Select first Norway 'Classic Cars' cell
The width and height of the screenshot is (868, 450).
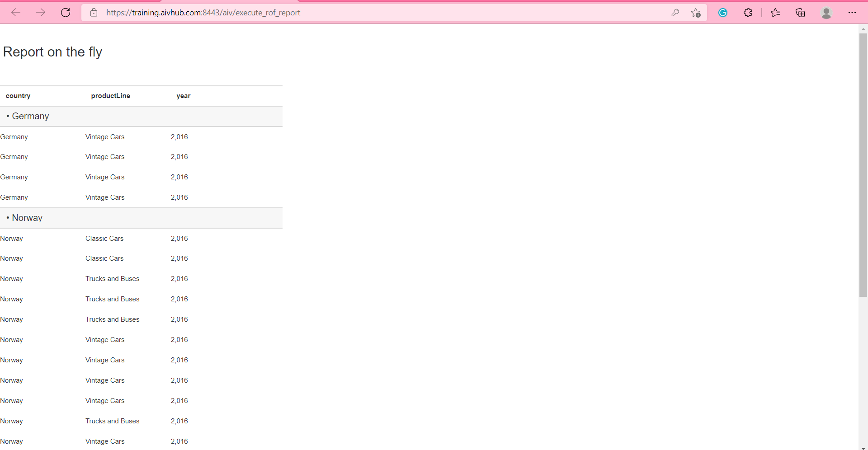(104, 239)
